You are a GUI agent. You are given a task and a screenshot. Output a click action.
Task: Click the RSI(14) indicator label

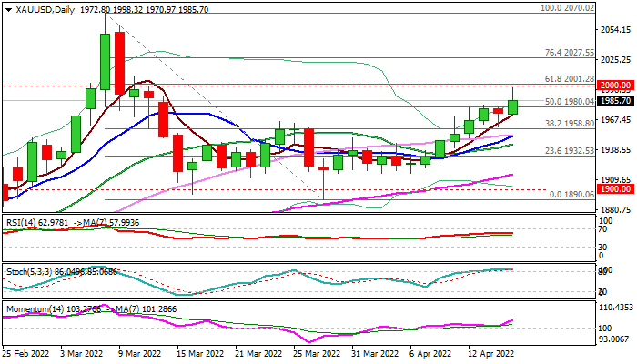21,223
